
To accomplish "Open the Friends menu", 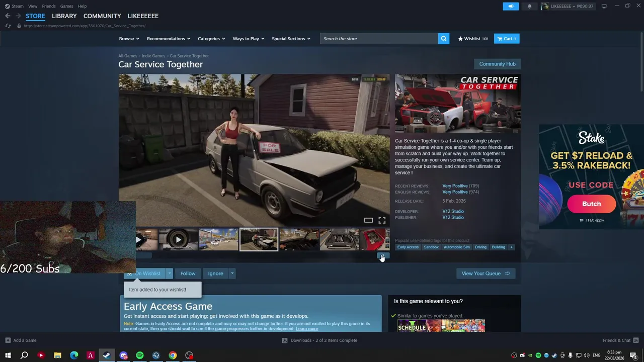I will point(49,6).
